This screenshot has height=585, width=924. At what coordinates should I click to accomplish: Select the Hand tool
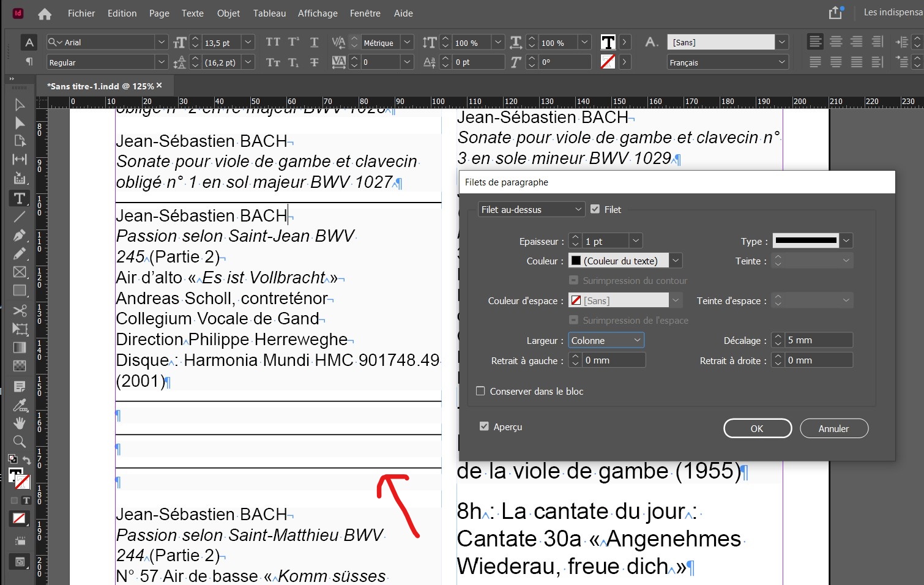click(x=19, y=423)
